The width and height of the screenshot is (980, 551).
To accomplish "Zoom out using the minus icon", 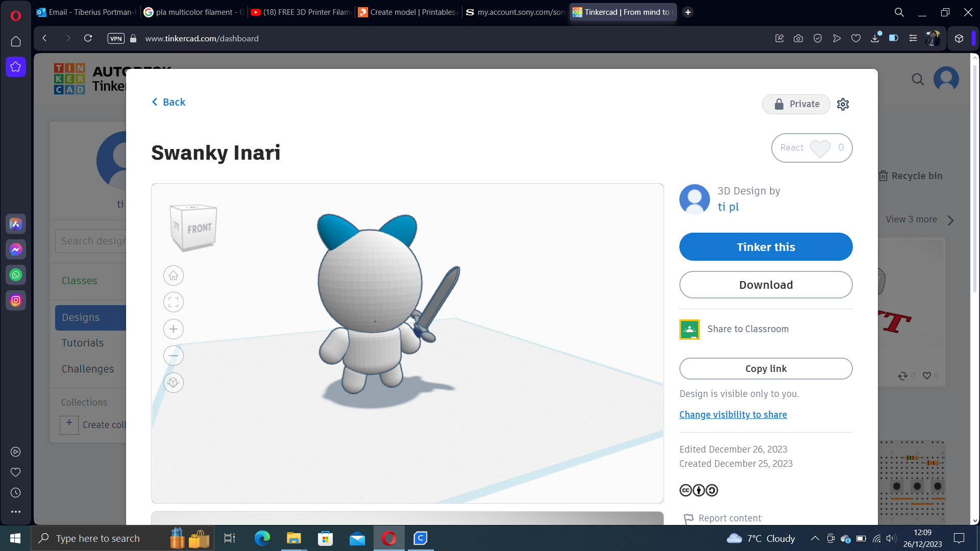I will point(173,356).
